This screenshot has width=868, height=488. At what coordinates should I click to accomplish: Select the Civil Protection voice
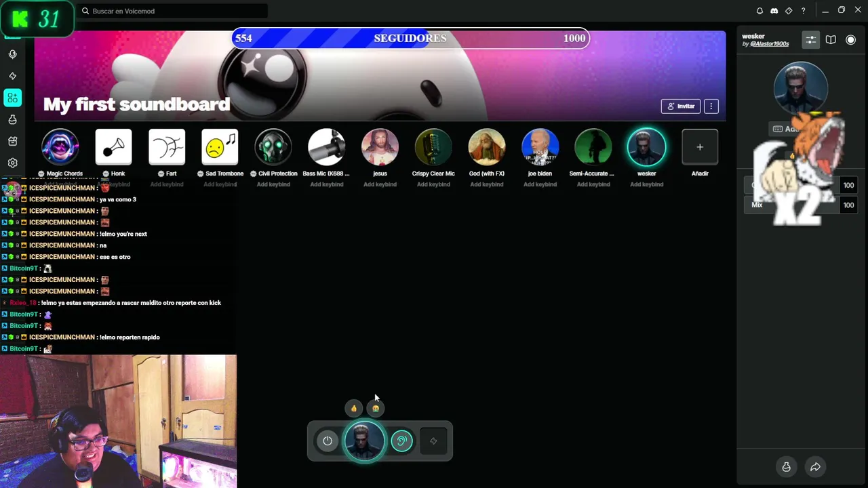pos(273,147)
